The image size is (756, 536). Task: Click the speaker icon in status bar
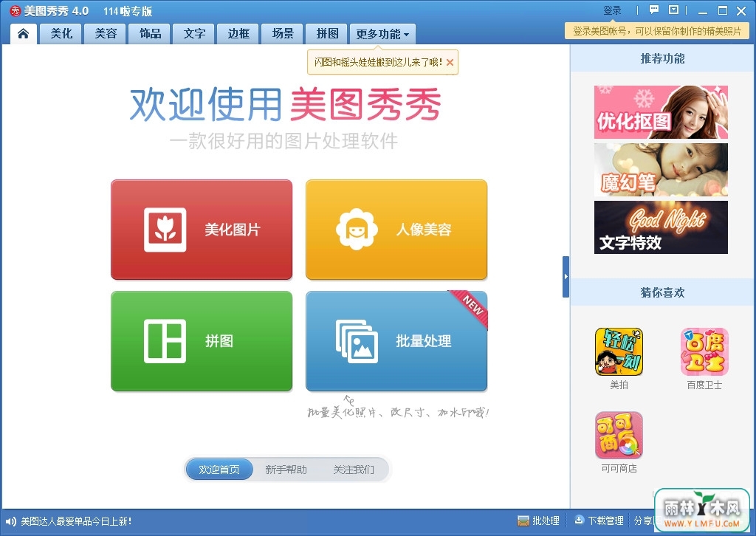click(x=10, y=521)
